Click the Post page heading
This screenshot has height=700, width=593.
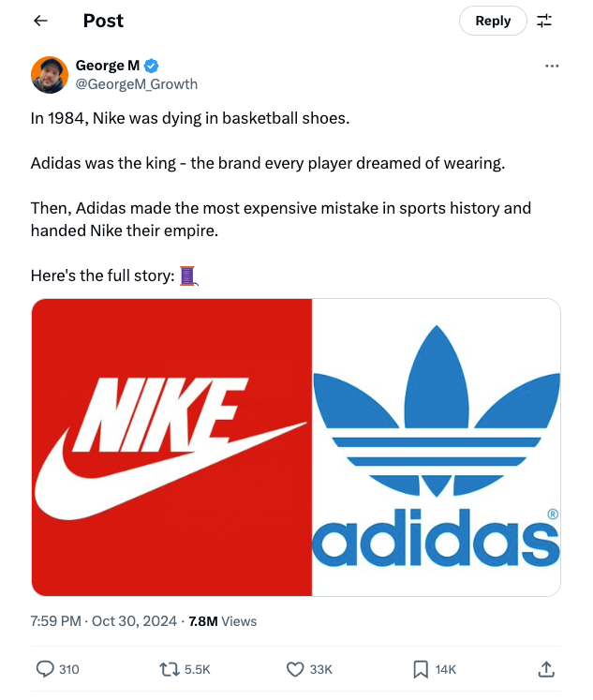click(x=103, y=21)
